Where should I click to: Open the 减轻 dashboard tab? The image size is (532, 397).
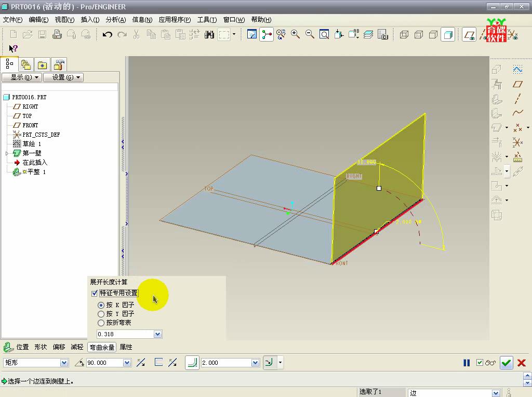point(77,347)
